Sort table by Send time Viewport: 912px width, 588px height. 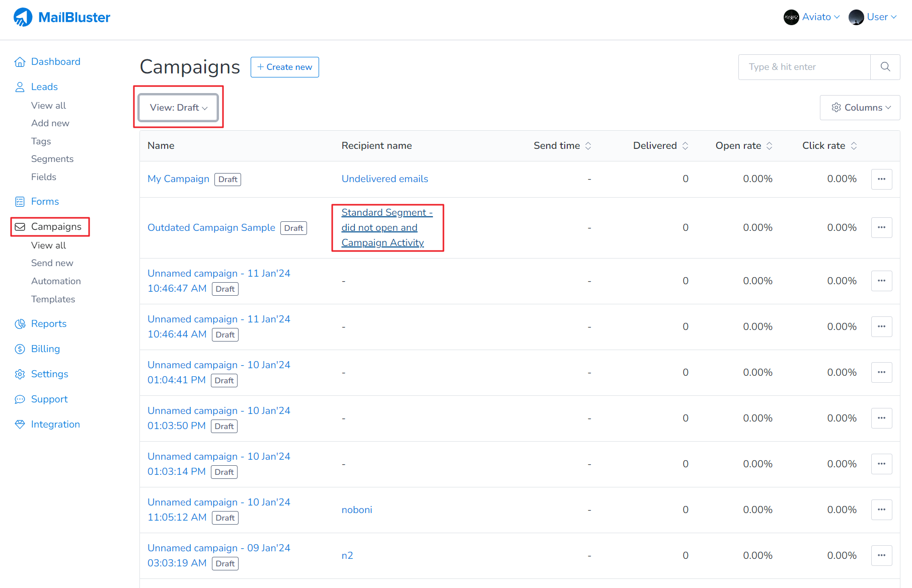(x=588, y=146)
